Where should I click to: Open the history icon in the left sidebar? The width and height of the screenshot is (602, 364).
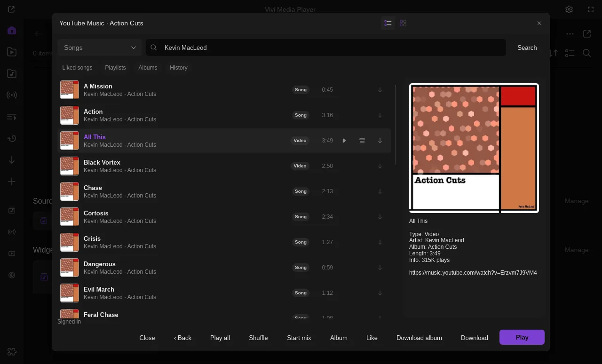(x=12, y=138)
